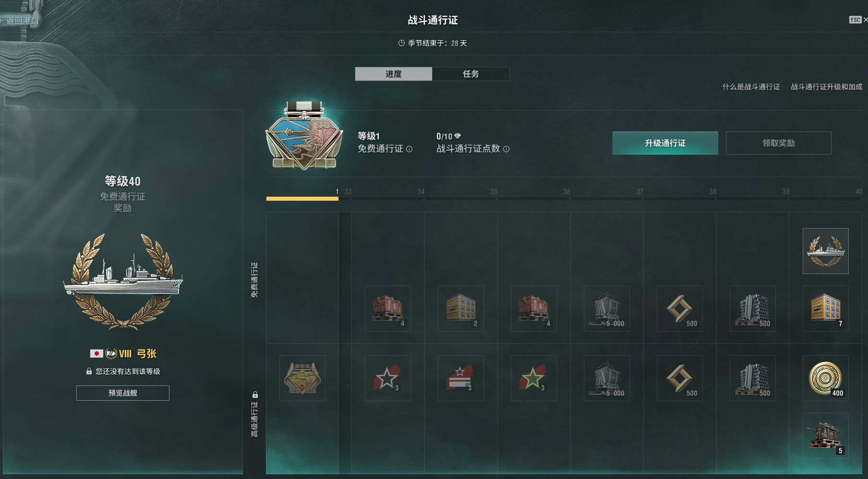Click the level 33 red container reward
The width and height of the screenshot is (868, 479).
(387, 309)
